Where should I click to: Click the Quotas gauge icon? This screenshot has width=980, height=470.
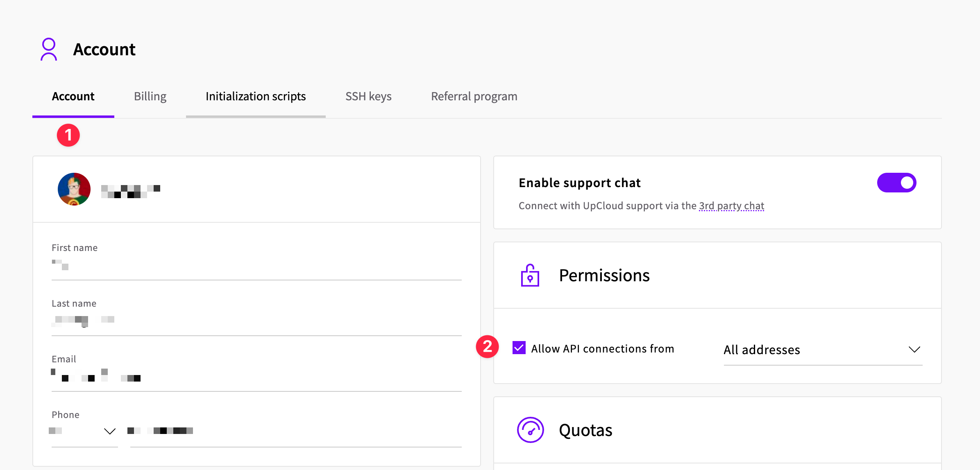click(x=530, y=430)
